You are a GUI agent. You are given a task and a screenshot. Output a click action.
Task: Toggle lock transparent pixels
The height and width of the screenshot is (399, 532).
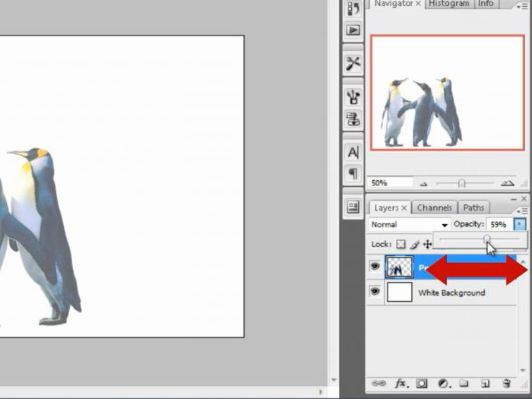[x=401, y=244]
